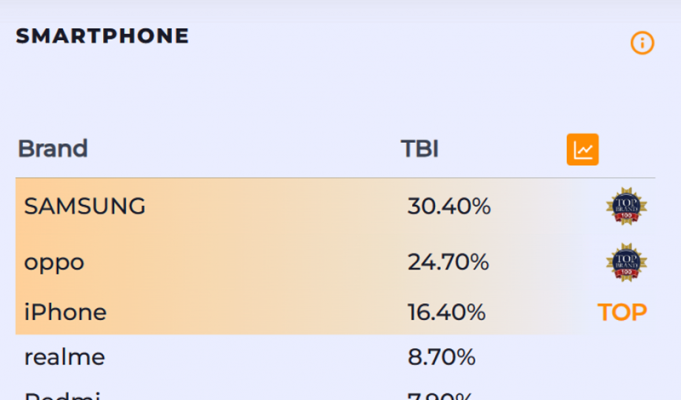The width and height of the screenshot is (681, 400).
Task: Click the orange TOP label for iPhone
Action: [622, 313]
